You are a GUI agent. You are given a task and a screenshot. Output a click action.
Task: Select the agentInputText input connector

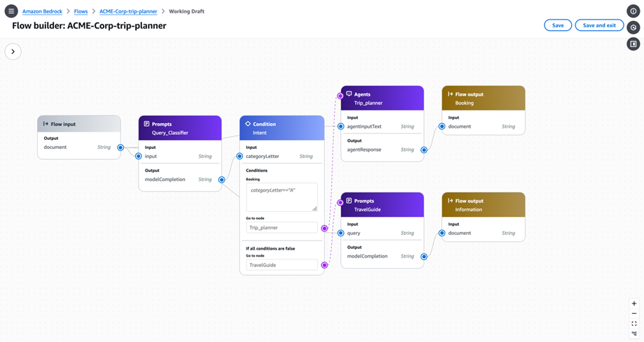click(x=340, y=127)
